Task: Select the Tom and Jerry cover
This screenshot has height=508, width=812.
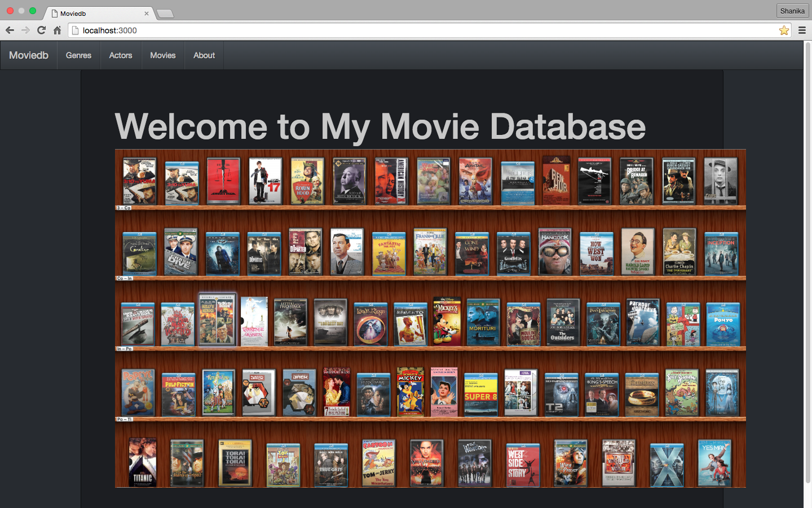Action: [379, 463]
